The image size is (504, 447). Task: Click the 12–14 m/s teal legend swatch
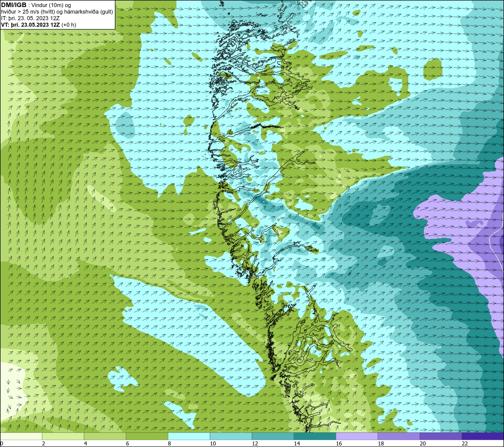click(273, 436)
